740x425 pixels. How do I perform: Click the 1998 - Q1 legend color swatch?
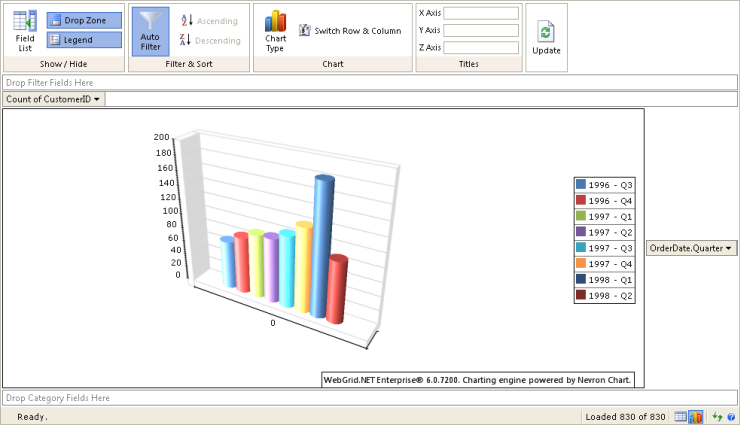coord(581,280)
